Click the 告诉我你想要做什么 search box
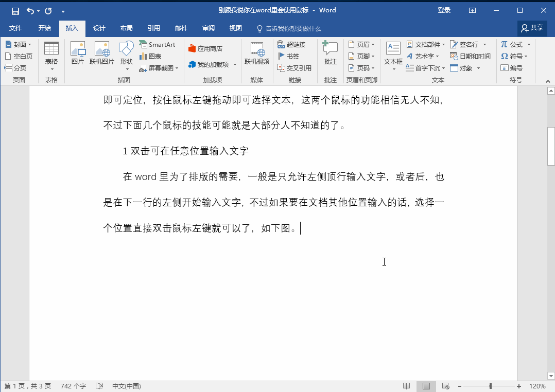This screenshot has height=392, width=555. pos(289,29)
